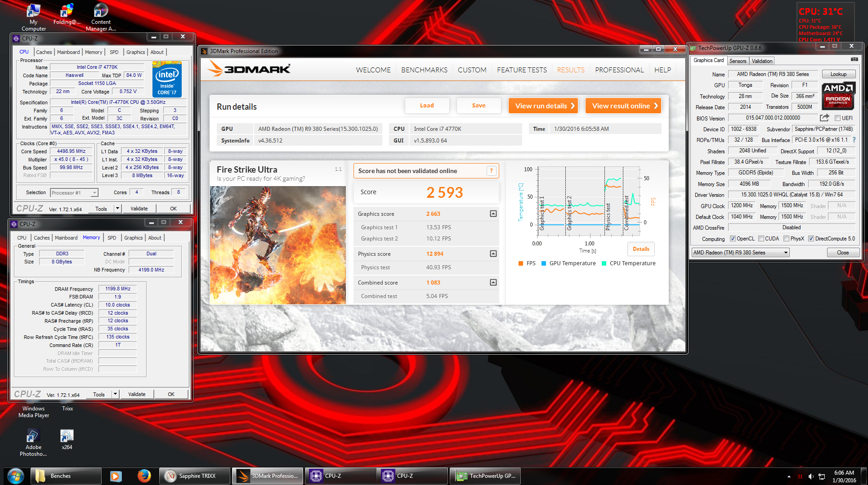Click Lookup button in GPU-Z
Viewport: 868px width, 485px height.
click(838, 74)
